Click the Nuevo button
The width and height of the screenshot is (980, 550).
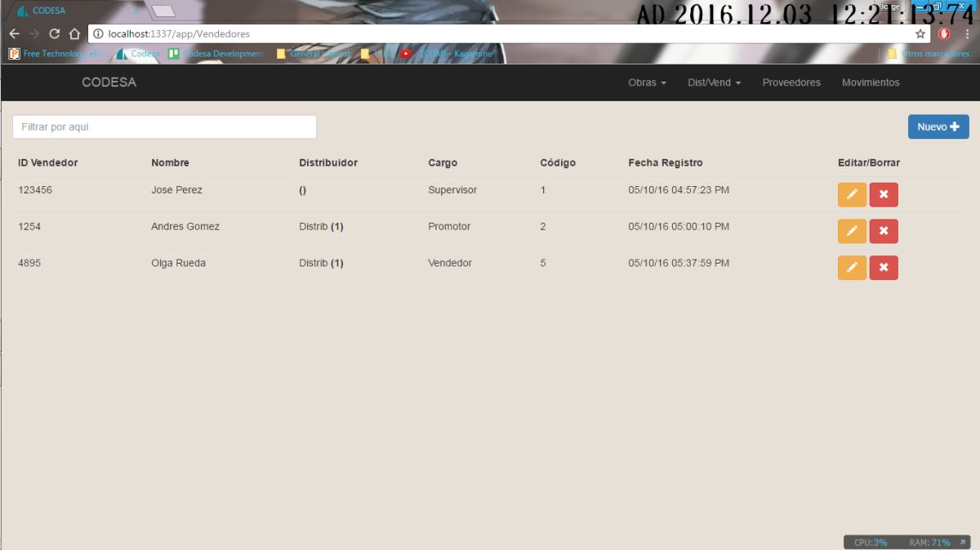pyautogui.click(x=938, y=126)
